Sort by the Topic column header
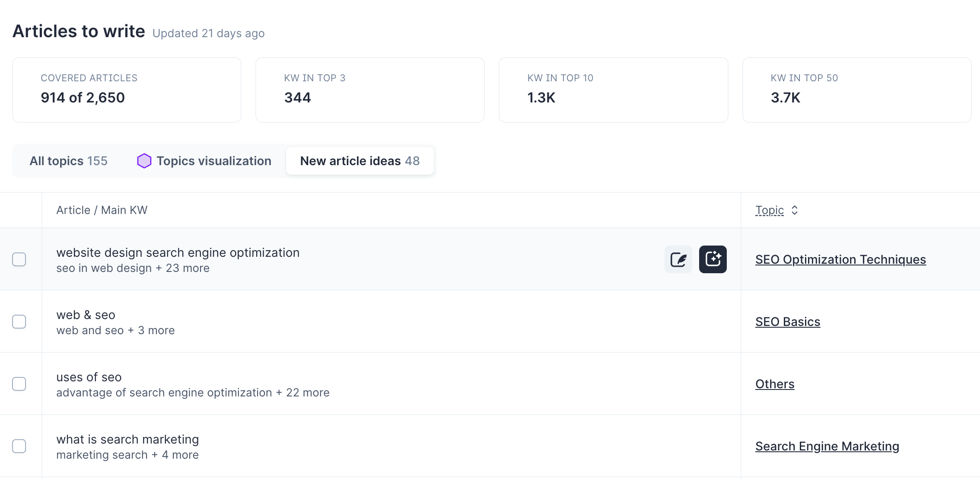980x479 pixels. 769,210
